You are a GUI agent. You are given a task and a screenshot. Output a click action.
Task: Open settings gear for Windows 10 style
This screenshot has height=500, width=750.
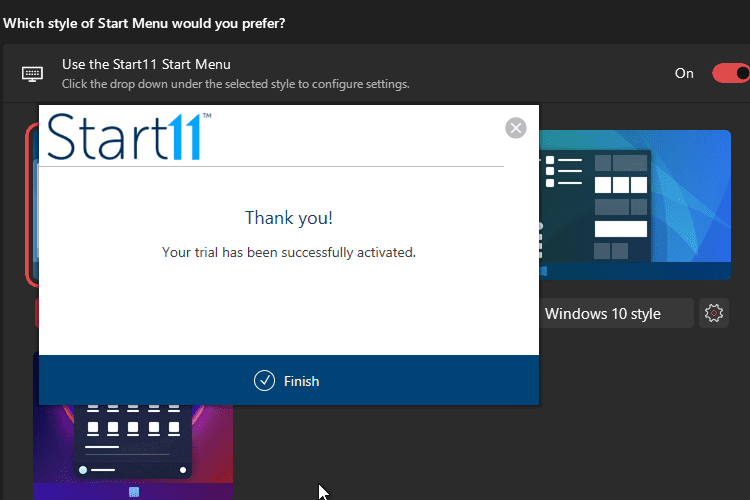tap(714, 313)
